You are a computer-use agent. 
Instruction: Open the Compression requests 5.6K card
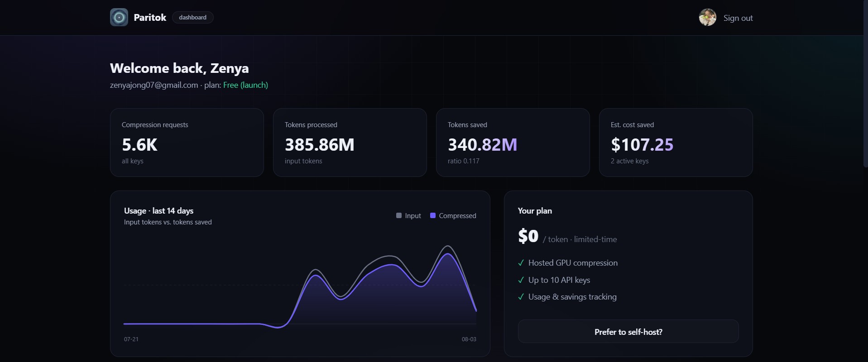pos(187,143)
